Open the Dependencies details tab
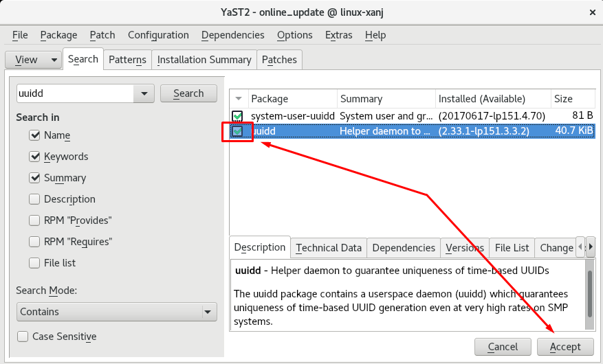 (404, 248)
